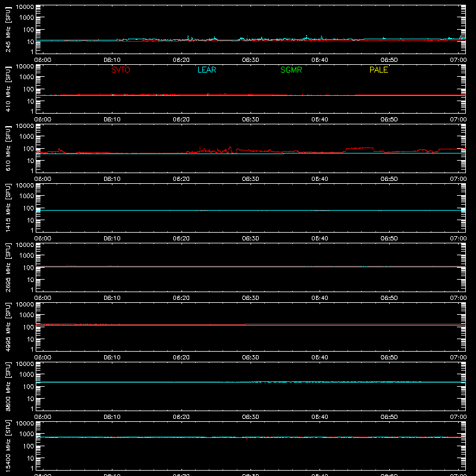Click the 07:00 time label under 245 MHz plot
Image resolution: width=476 pixels, height=476 pixels.
coord(458,60)
